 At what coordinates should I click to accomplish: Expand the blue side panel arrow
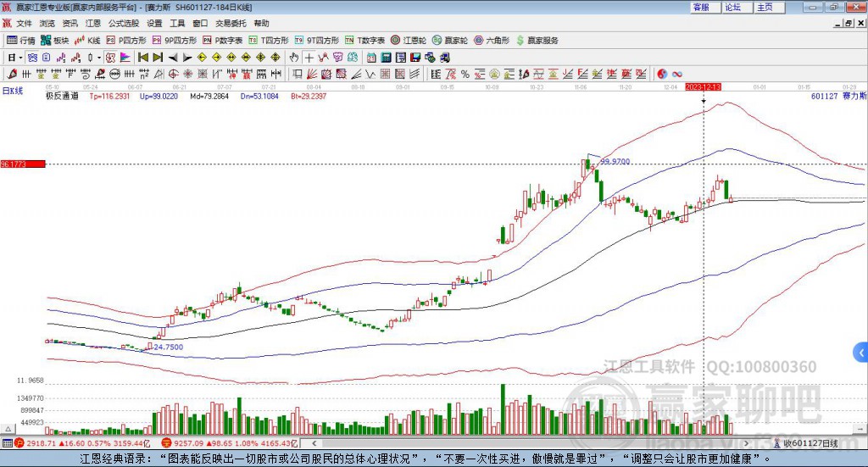click(x=861, y=353)
